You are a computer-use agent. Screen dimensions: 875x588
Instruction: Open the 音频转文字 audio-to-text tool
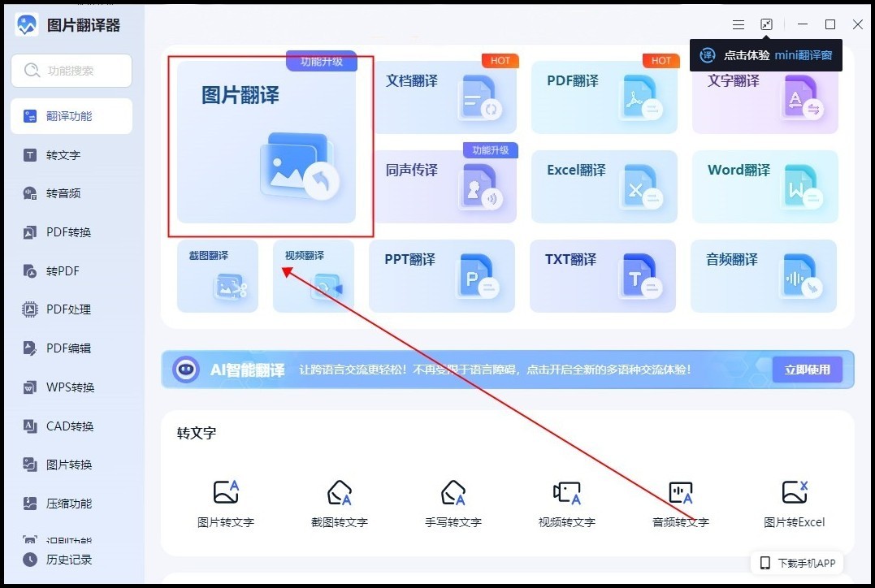681,499
